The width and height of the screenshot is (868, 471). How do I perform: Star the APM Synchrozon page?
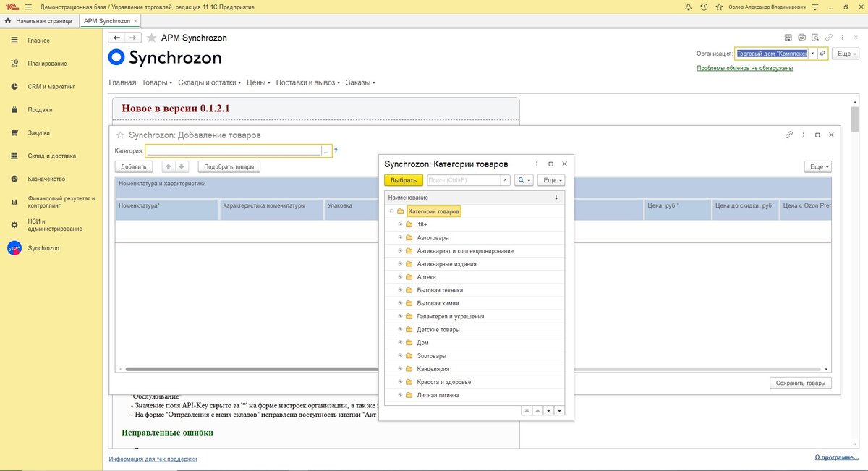pyautogui.click(x=151, y=38)
